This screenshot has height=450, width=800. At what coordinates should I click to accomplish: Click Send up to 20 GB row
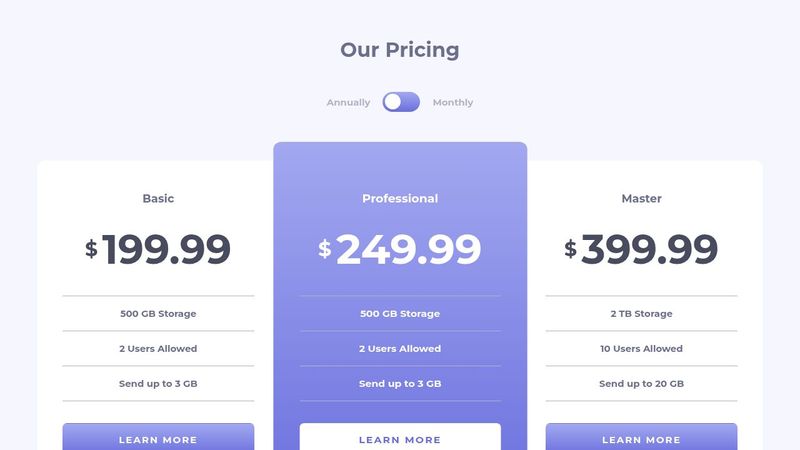tap(641, 384)
